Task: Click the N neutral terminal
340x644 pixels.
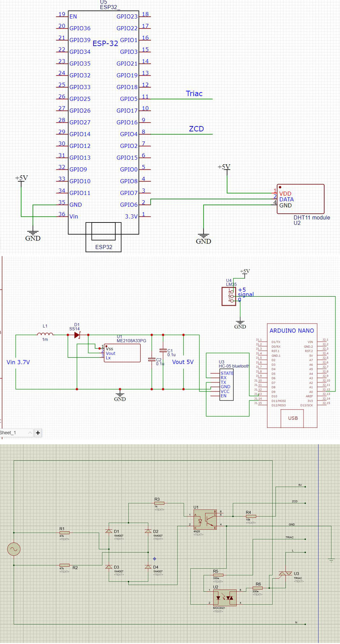Action: pyautogui.click(x=305, y=624)
